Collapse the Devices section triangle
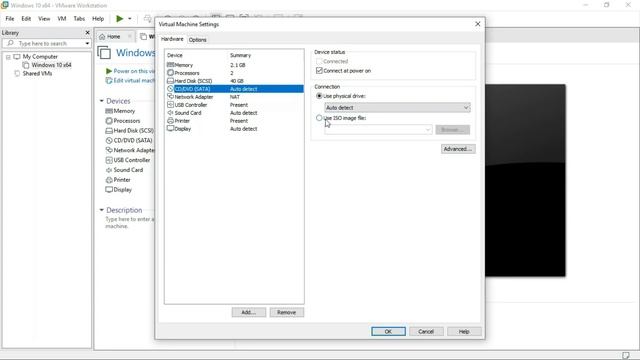This screenshot has height=360, width=640. click(x=102, y=101)
